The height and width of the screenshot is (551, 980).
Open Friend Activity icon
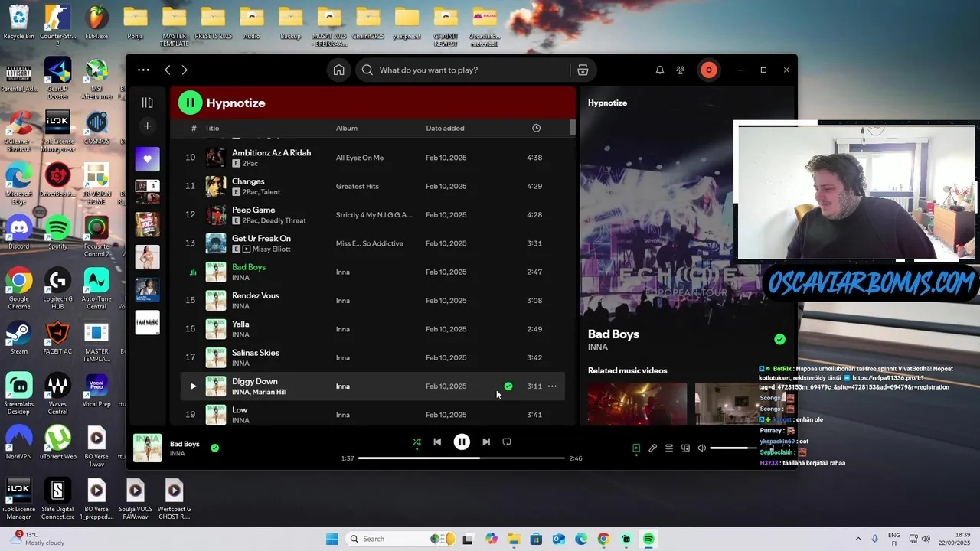click(x=680, y=70)
